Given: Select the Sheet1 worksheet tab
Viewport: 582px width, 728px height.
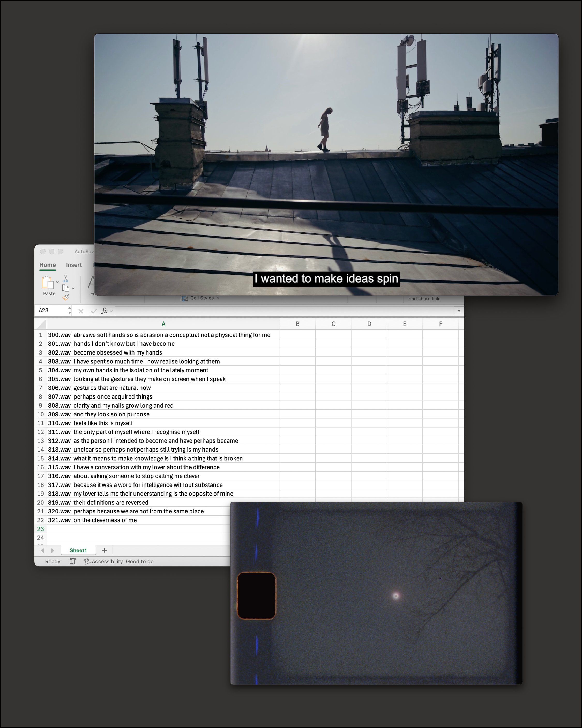Looking at the screenshot, I should (78, 550).
